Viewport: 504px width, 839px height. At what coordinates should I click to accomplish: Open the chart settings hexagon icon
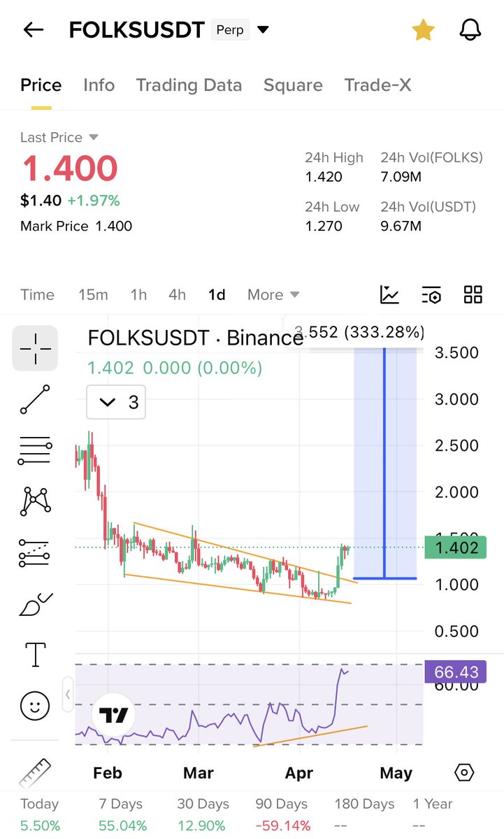coord(464,773)
